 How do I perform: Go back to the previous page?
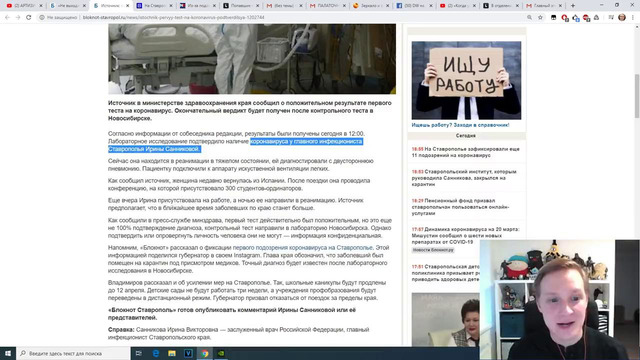pyautogui.click(x=7, y=18)
